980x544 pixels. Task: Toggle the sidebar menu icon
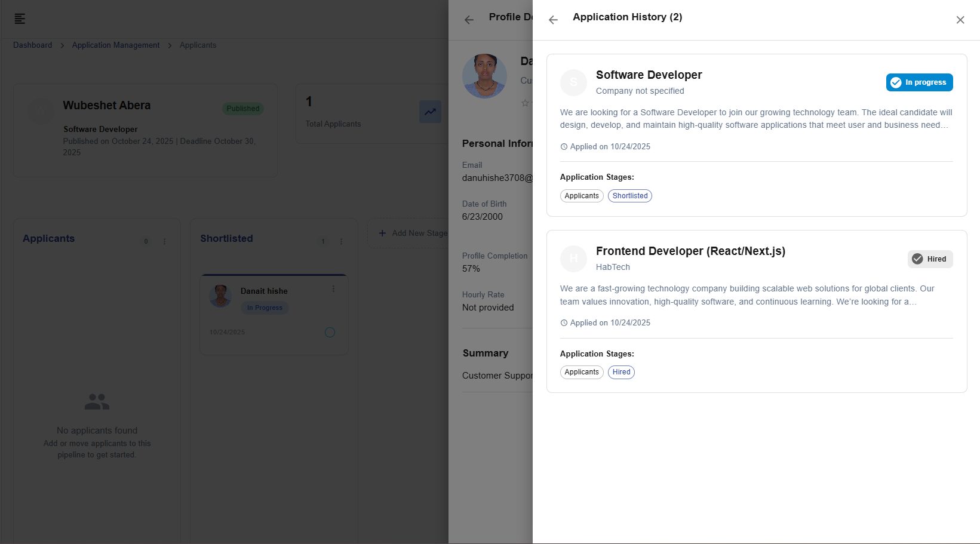tap(20, 19)
